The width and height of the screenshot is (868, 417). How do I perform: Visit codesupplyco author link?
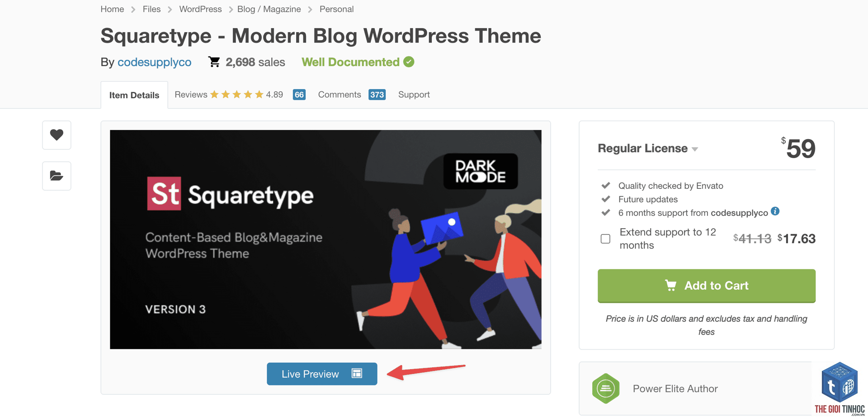pyautogui.click(x=154, y=62)
